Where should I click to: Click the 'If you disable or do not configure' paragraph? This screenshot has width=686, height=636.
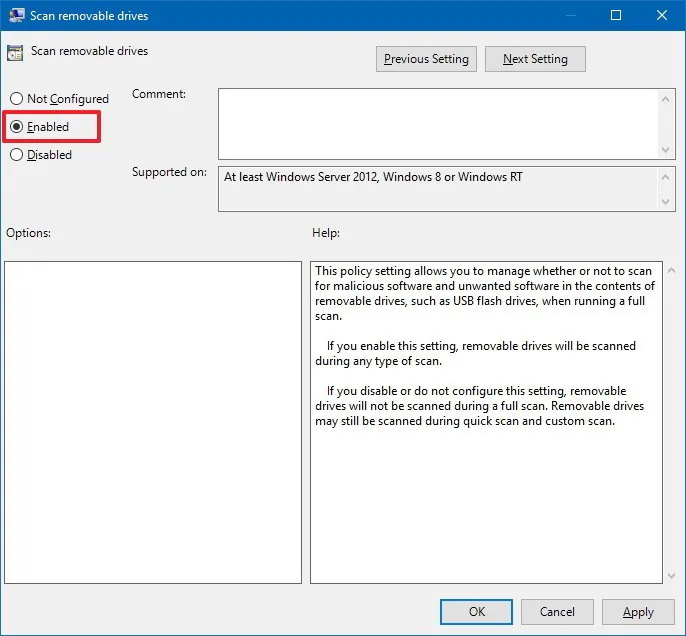(480, 405)
